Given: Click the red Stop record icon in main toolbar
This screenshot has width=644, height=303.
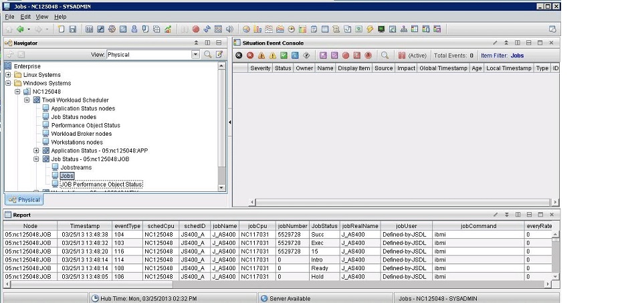Looking at the screenshot, I should (x=196, y=29).
